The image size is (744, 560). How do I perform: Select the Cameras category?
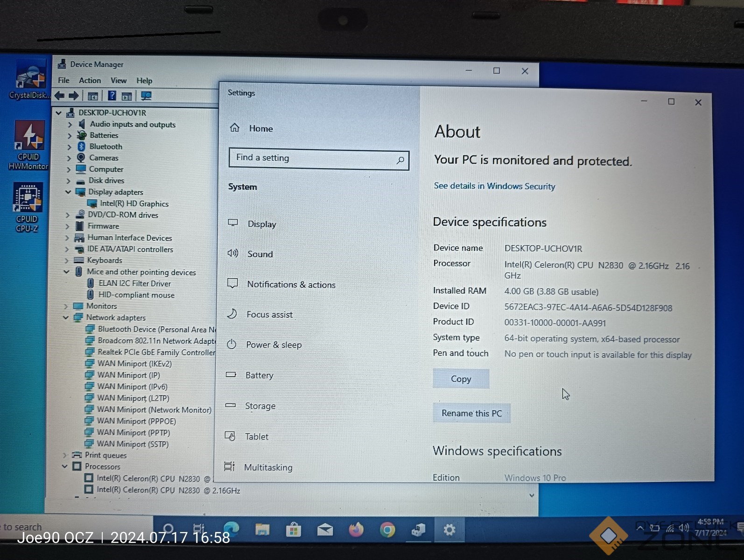pos(104,158)
